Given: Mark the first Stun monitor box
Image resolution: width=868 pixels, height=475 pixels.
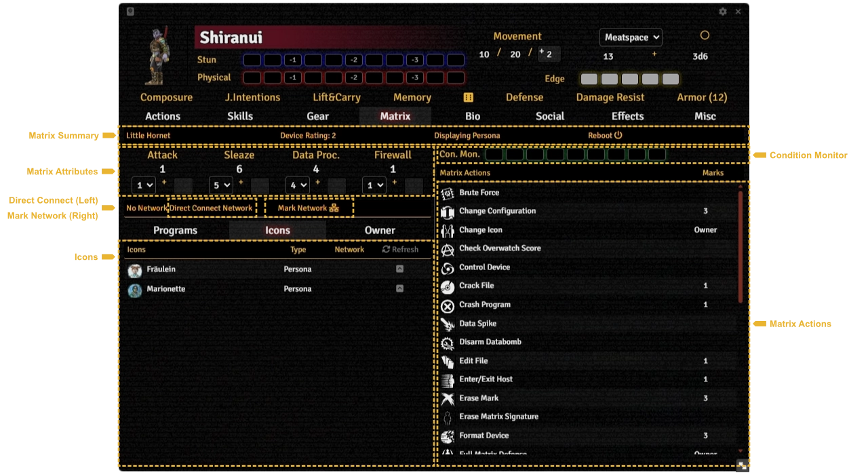Looking at the screenshot, I should (x=252, y=60).
